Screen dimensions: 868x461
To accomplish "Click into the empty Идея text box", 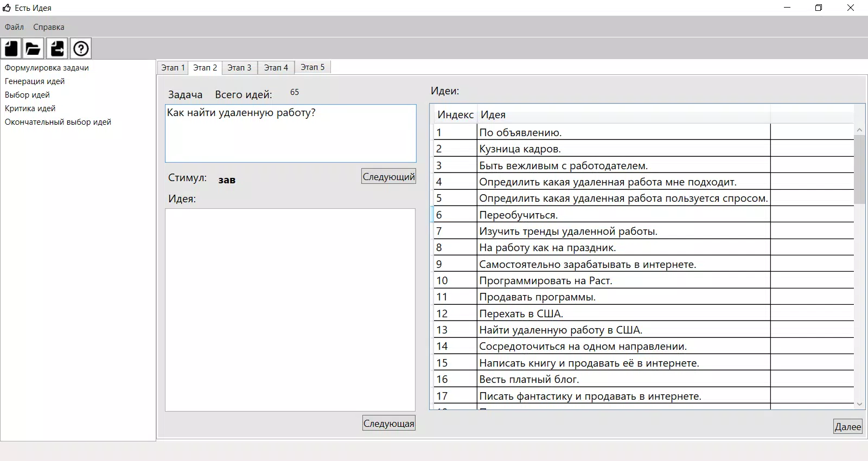I will (290, 310).
